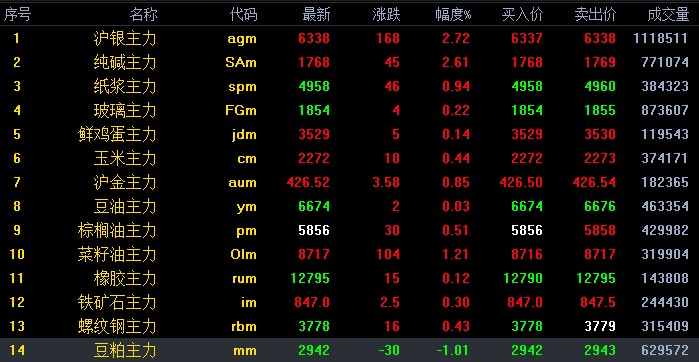The height and width of the screenshot is (362, 699).
Task: Select the 菜籽油主力 row name
Action: point(117,255)
